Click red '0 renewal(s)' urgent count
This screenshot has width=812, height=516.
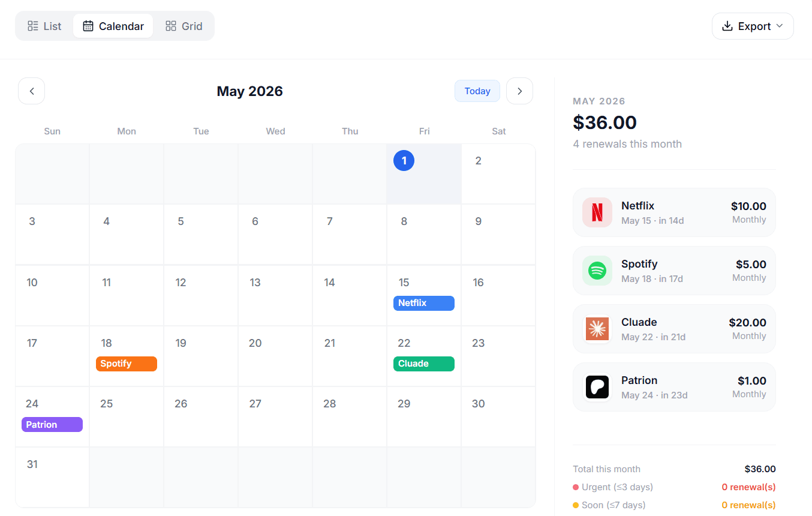pos(748,487)
